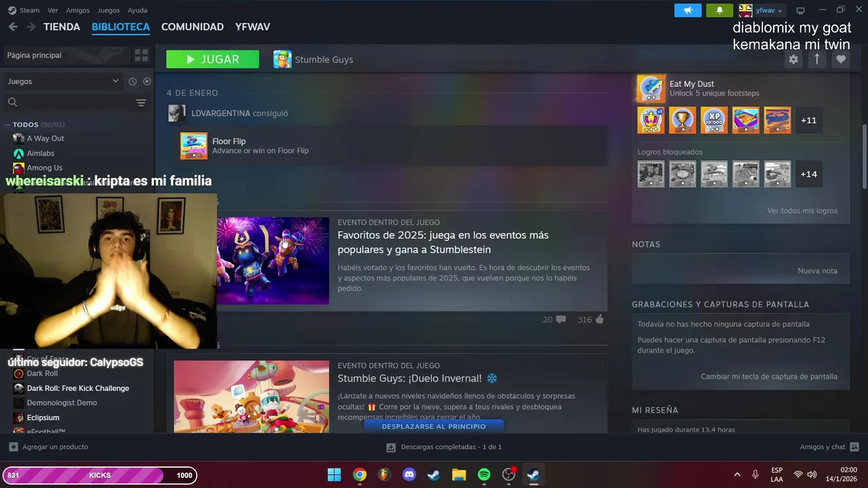
Task: Show the +14 more locked achievements
Action: click(x=808, y=174)
